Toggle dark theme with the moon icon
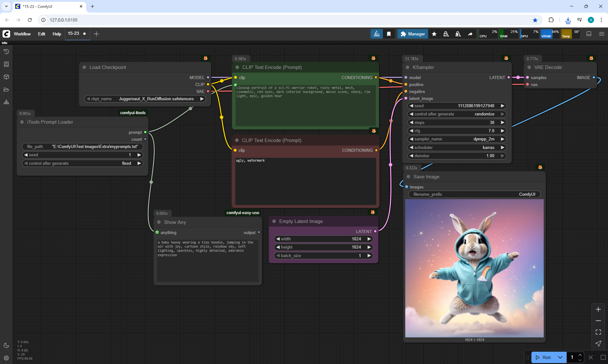 tap(6, 345)
